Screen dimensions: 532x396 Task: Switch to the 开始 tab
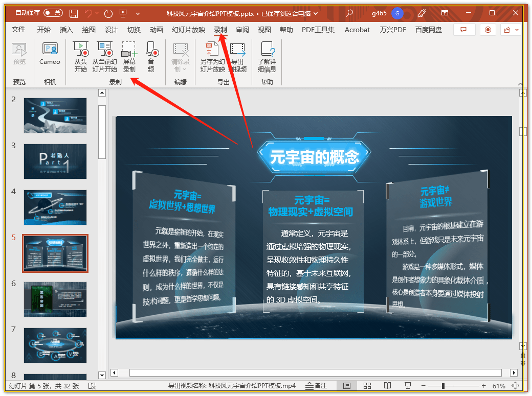(44, 30)
